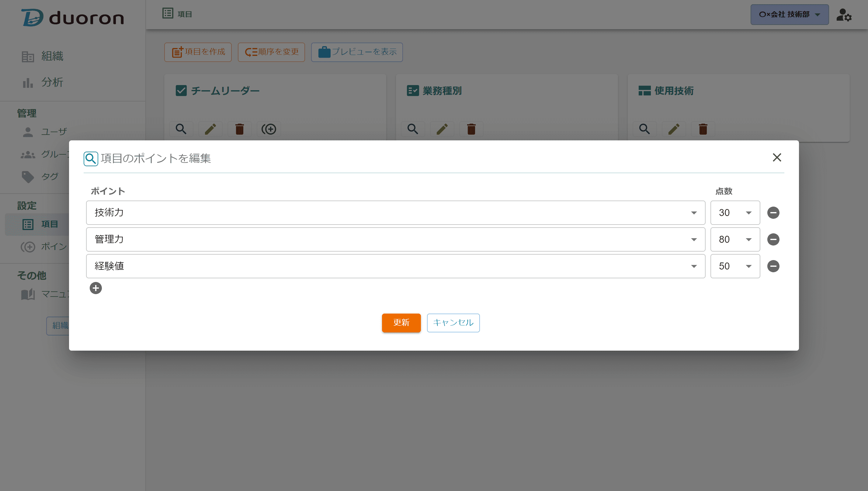Open ユーザ in the sidebar
Image resolution: width=868 pixels, height=491 pixels.
pyautogui.click(x=54, y=132)
